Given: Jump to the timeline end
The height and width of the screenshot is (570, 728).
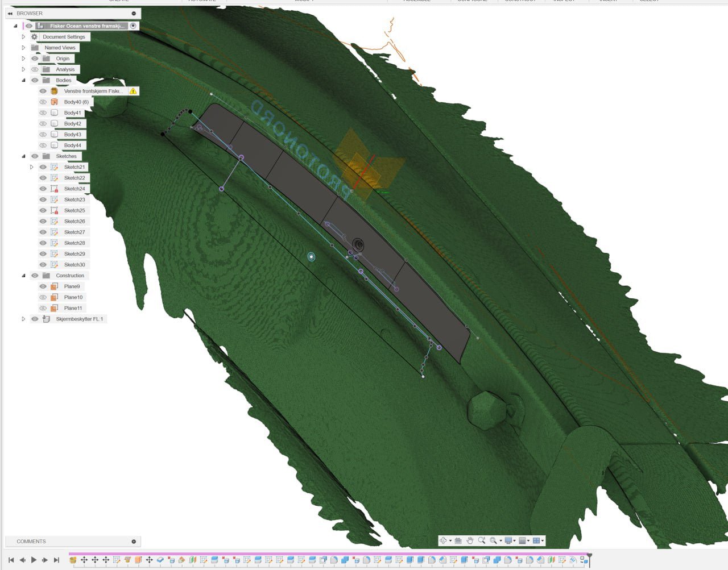Looking at the screenshot, I should tap(56, 560).
